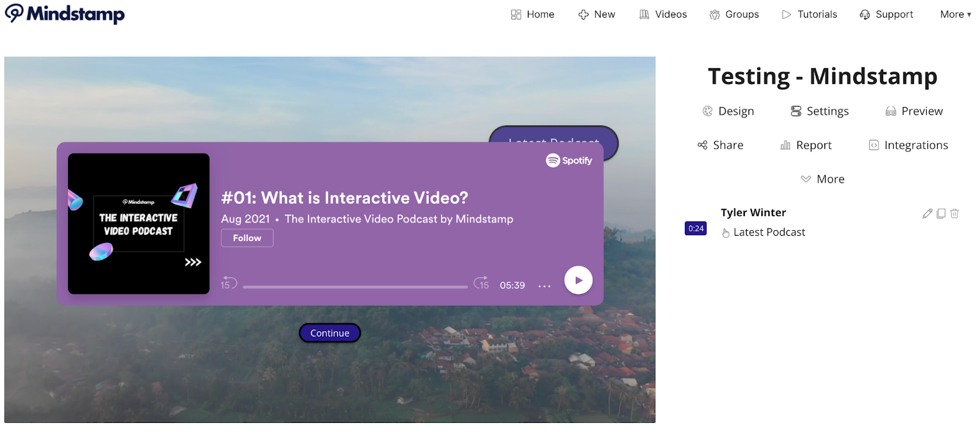Open the Report view
Screen dimensions: 980x434
click(x=806, y=145)
